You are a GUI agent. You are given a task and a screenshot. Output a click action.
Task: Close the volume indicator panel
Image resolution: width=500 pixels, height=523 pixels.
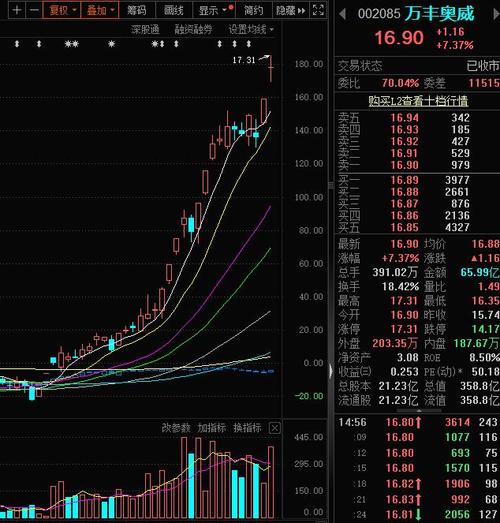(275, 428)
